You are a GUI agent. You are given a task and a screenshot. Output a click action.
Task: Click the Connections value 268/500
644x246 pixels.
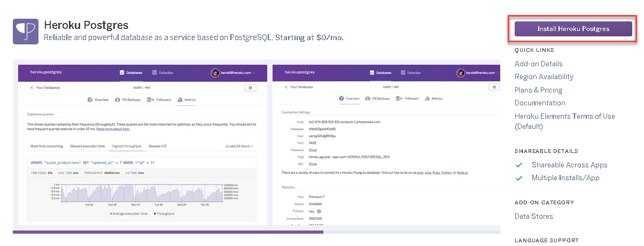point(315,218)
